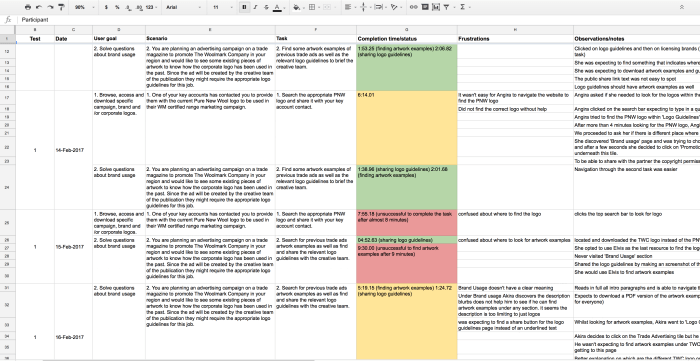This screenshot has height=361, width=700.
Task: Open the fill color bucket
Action: [x=296, y=7]
